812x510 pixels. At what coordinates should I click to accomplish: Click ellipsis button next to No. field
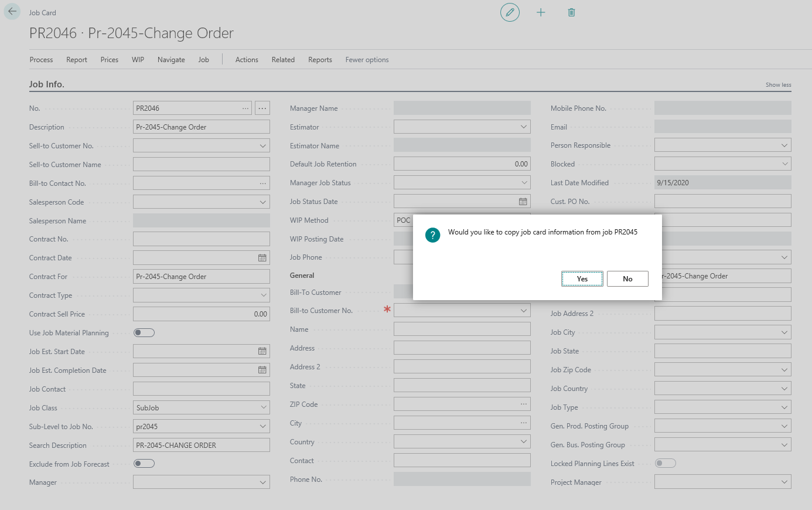click(262, 108)
